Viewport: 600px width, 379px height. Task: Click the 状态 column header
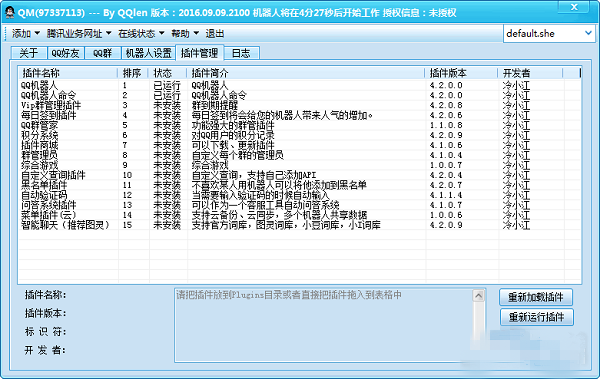168,73
